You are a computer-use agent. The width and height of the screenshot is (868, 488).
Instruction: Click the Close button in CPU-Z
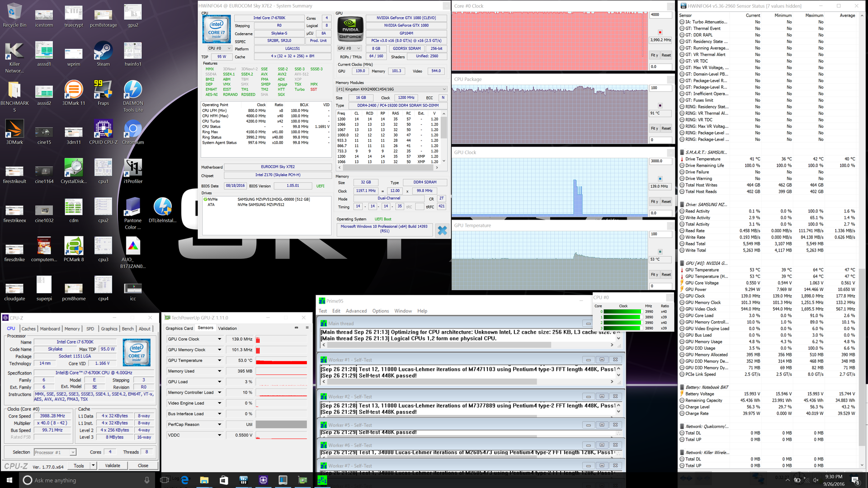point(143,465)
